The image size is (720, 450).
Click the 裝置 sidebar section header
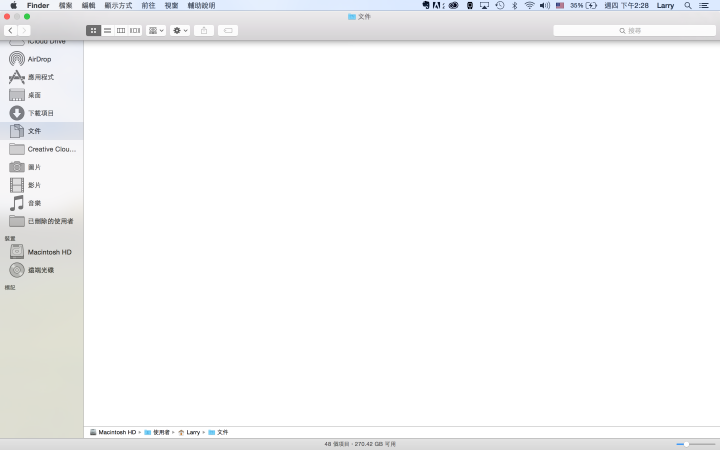click(10, 238)
